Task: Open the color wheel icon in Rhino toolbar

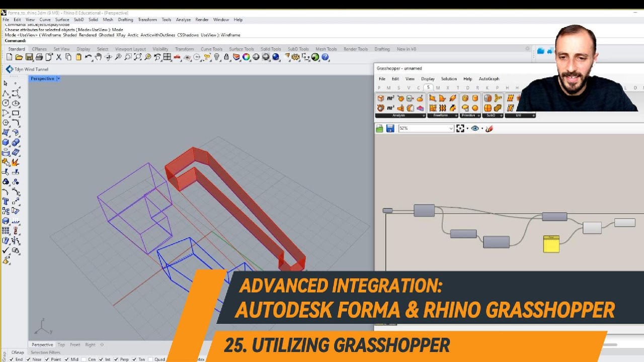Action: (246, 57)
